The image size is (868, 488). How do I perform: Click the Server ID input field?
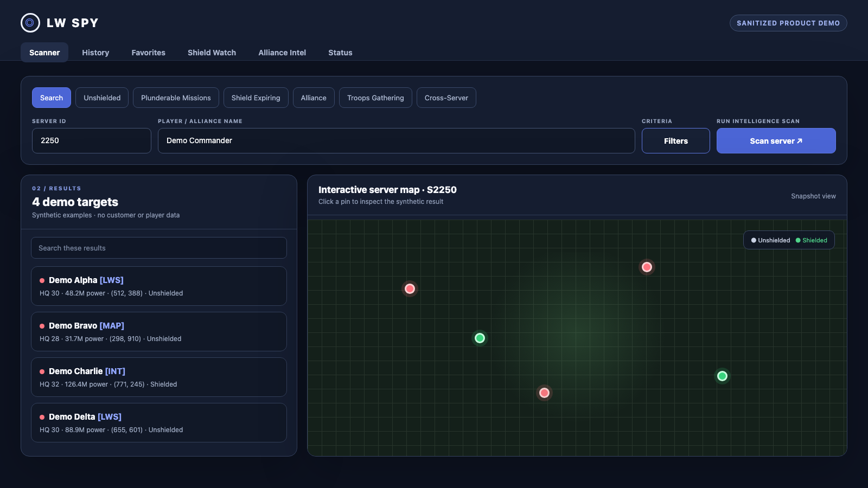coord(92,140)
